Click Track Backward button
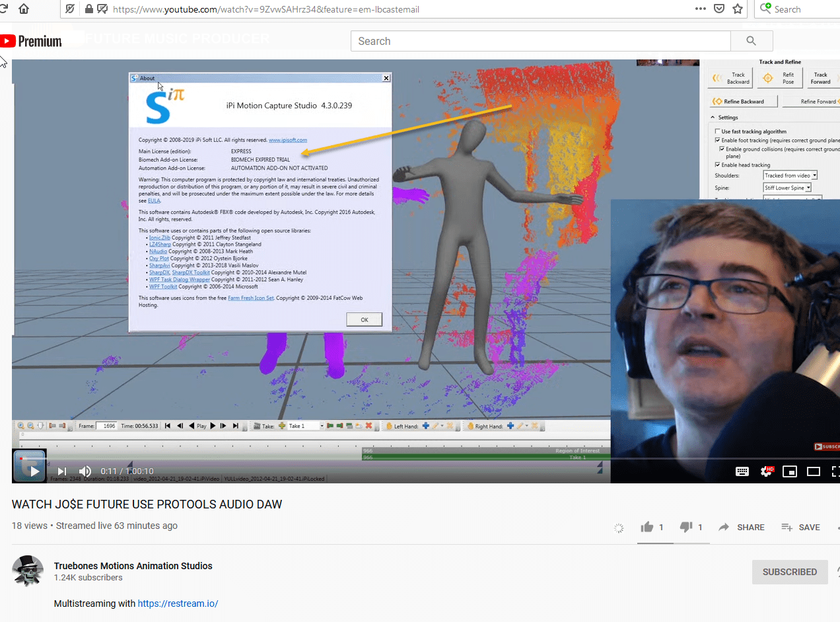Screen dimensions: 840x622 730,78
